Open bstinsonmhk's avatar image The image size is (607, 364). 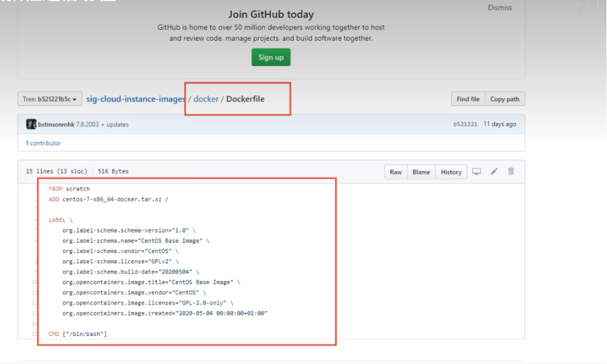point(31,124)
